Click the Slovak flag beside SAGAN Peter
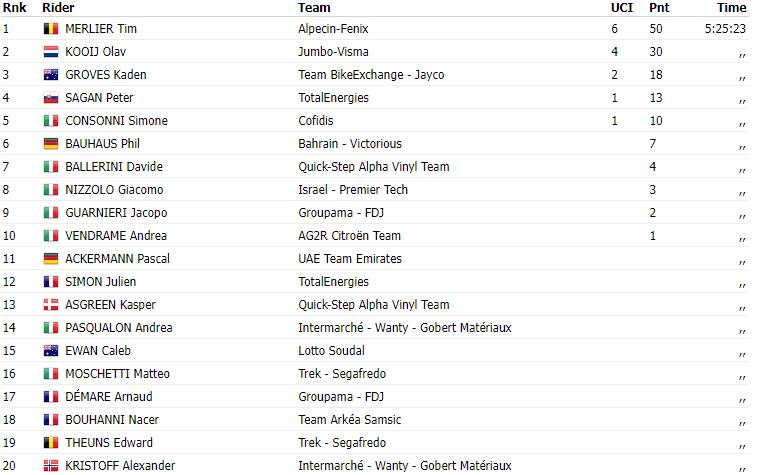This screenshot has width=764, height=475. pyautogui.click(x=51, y=97)
